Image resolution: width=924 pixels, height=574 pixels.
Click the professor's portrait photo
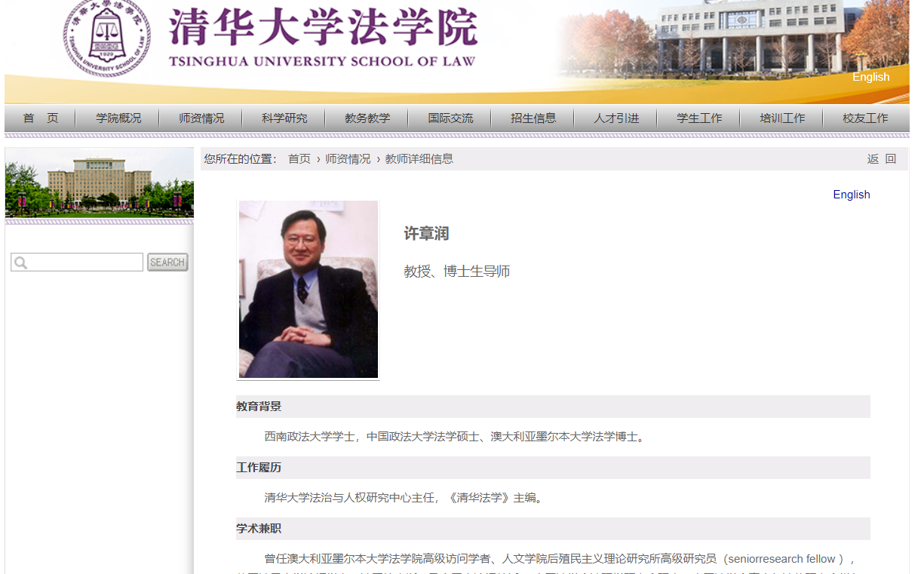coord(309,290)
